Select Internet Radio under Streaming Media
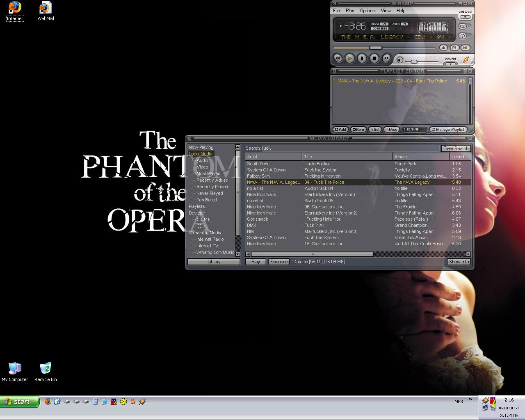The width and height of the screenshot is (525, 420). (x=210, y=239)
